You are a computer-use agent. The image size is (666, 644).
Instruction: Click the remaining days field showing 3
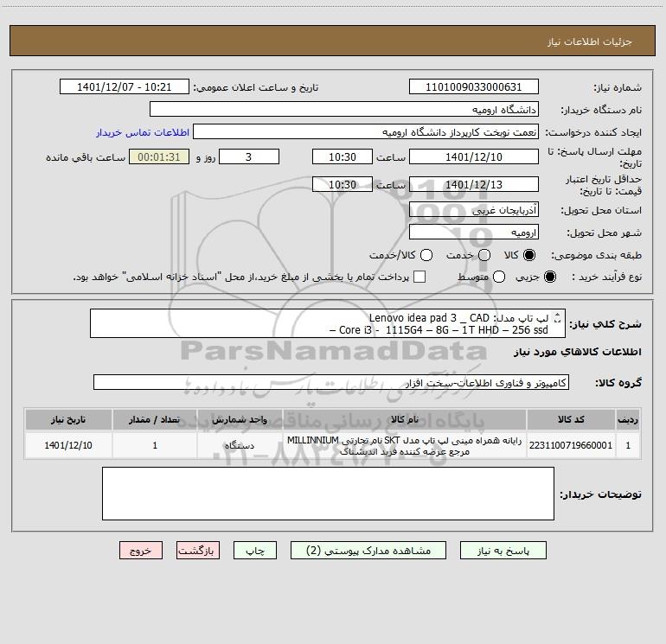point(249,156)
